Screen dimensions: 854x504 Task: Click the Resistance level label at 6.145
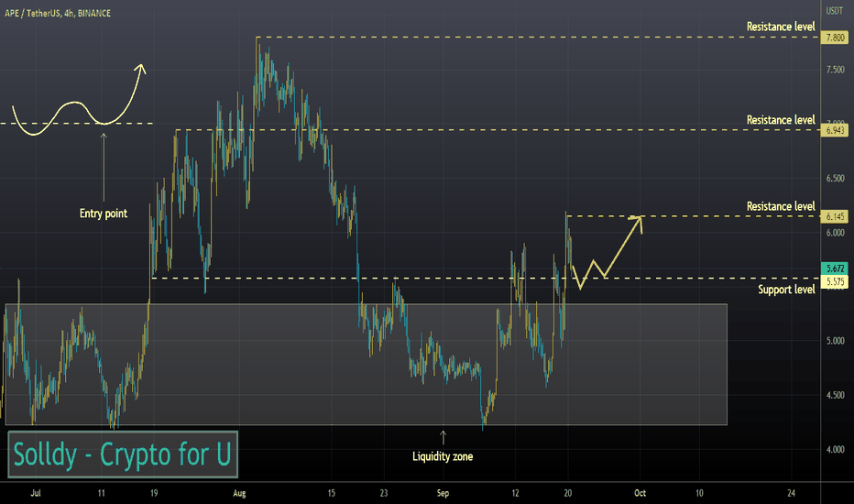click(781, 206)
